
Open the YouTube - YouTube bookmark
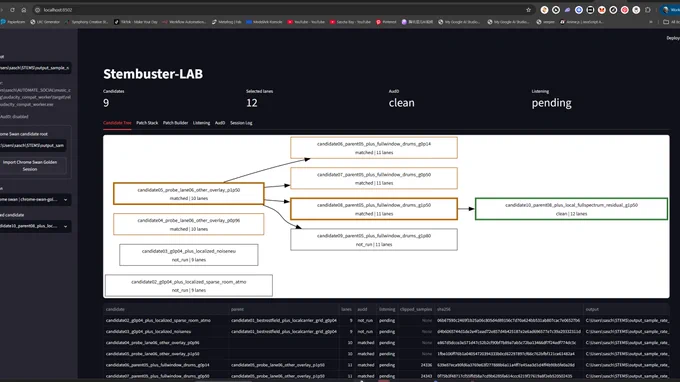point(306,22)
